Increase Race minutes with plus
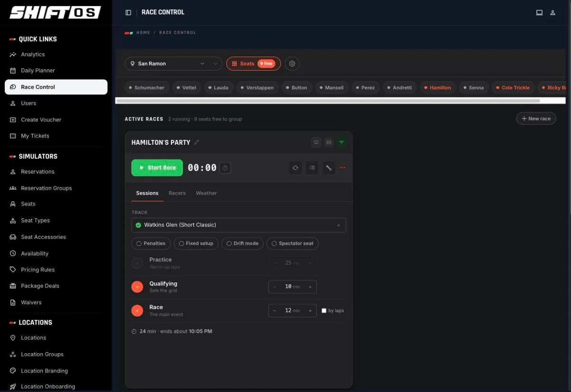 point(310,310)
